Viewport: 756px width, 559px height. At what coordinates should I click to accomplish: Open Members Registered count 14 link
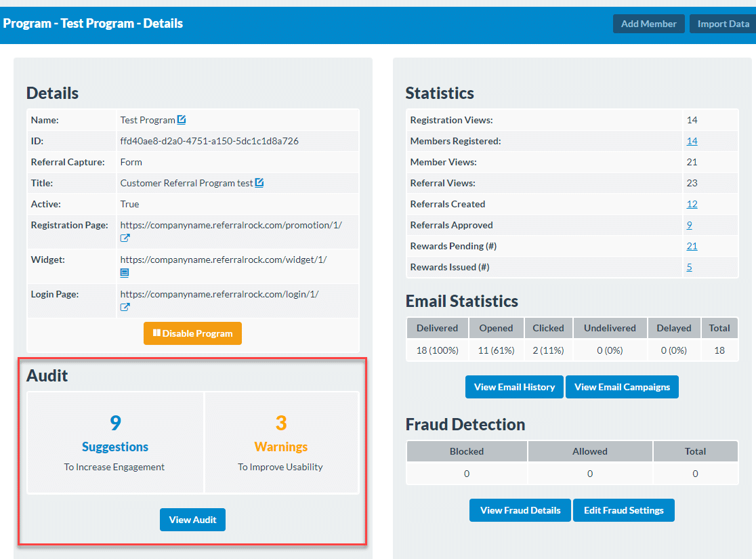[x=692, y=141]
